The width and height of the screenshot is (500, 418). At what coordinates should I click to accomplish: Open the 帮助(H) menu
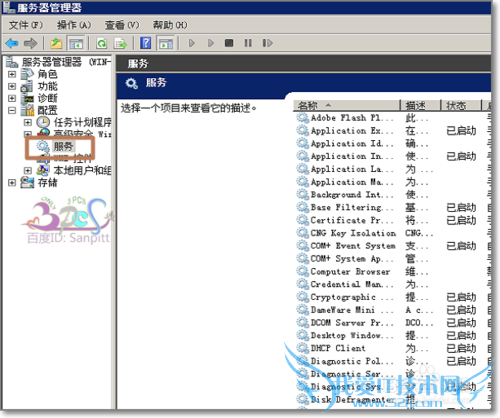point(170,25)
